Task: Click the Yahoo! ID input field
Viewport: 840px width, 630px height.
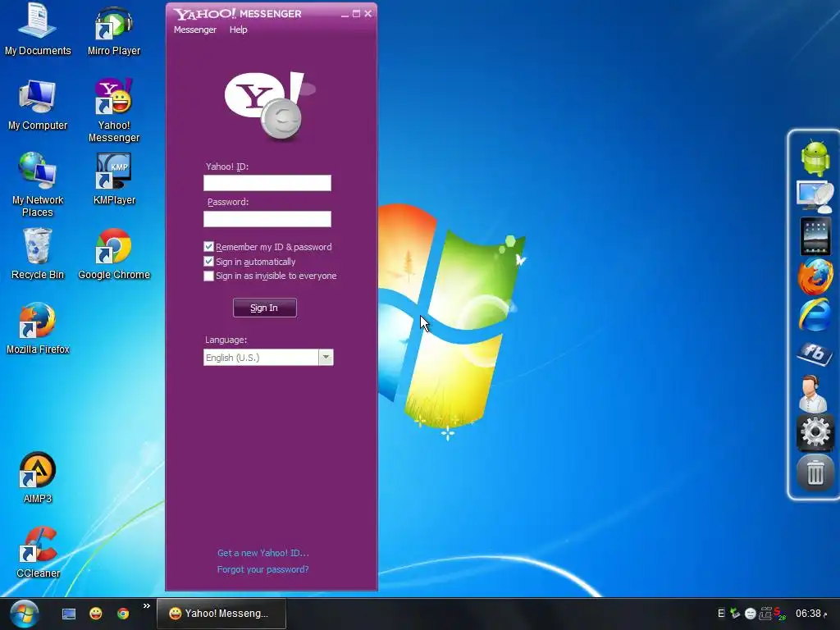Action: click(x=267, y=183)
